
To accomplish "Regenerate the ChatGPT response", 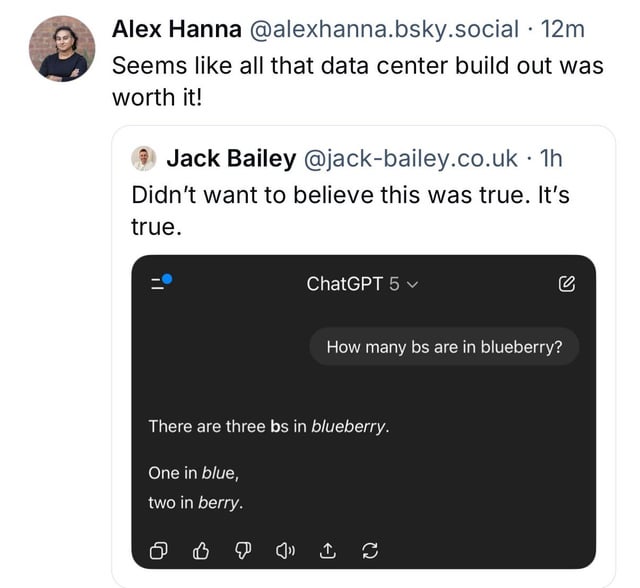I will click(369, 549).
